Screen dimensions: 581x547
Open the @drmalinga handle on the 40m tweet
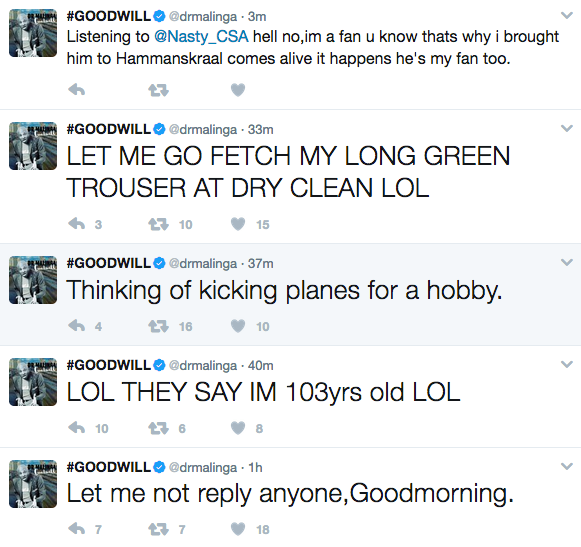click(203, 366)
